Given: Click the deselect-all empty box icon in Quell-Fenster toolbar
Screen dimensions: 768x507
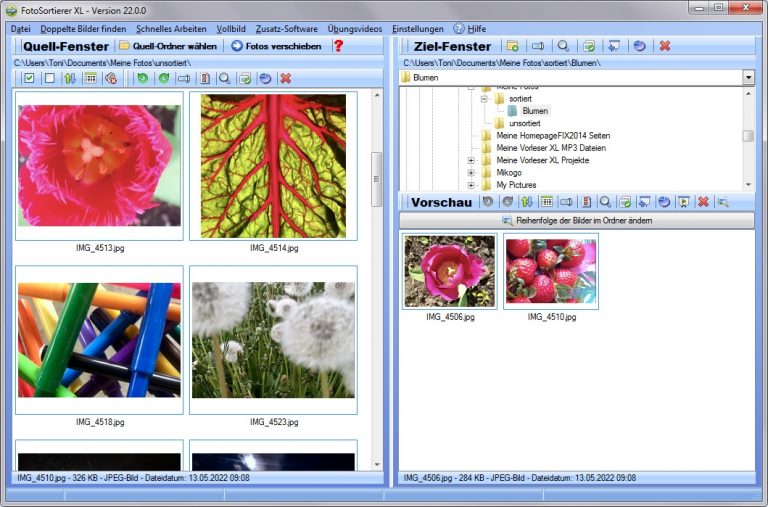Looking at the screenshot, I should (x=49, y=78).
